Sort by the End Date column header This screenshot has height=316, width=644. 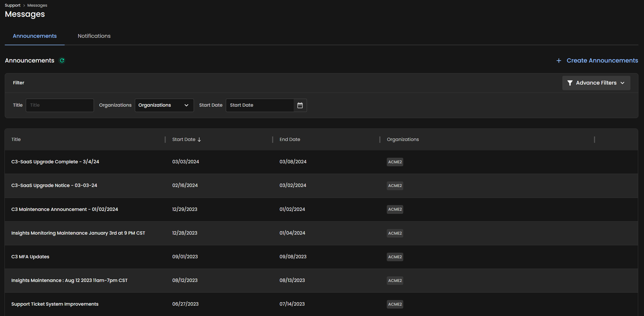(290, 139)
